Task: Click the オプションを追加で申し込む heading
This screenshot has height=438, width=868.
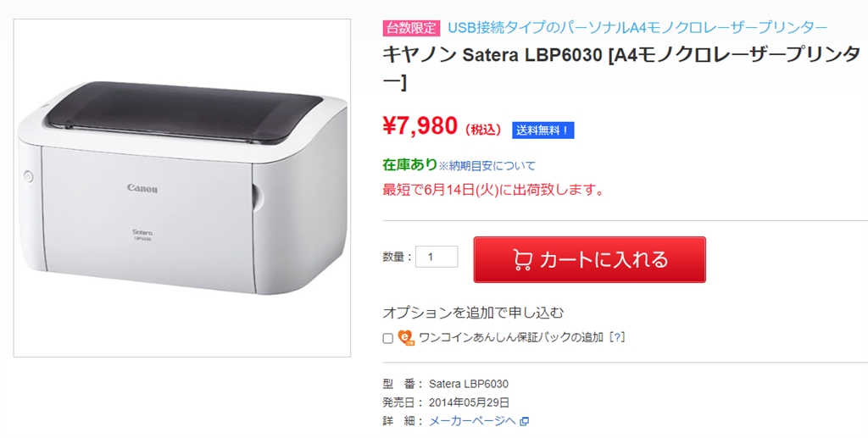Action: click(473, 313)
